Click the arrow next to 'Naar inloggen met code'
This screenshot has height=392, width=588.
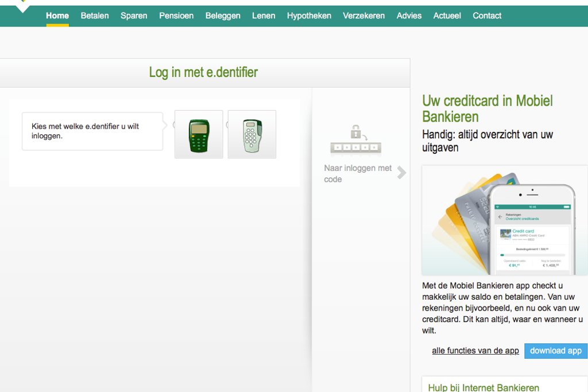401,173
